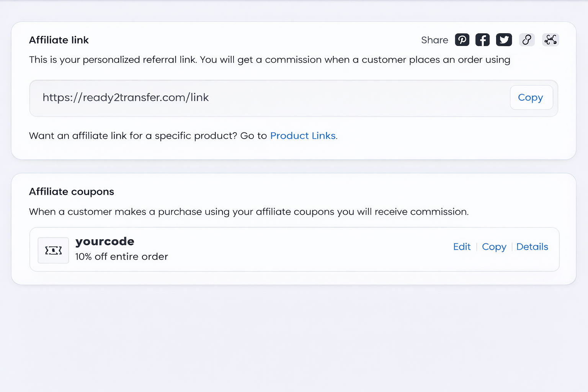Copy the yourcode coupon code
This screenshot has height=392, width=588.
click(494, 247)
